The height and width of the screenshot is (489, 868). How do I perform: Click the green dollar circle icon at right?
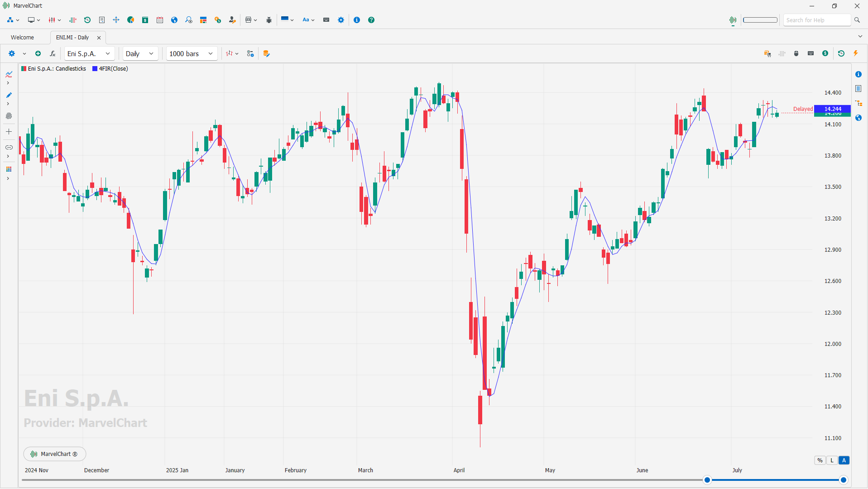825,53
